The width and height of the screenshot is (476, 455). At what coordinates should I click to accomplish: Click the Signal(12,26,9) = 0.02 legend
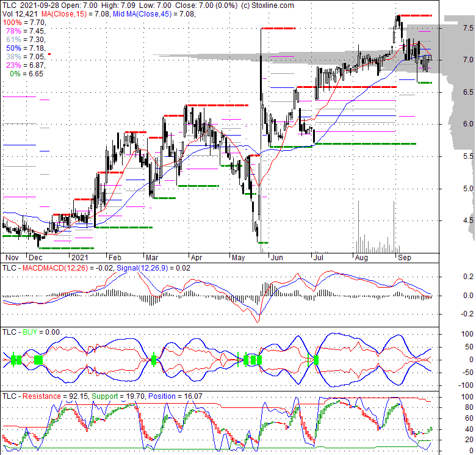pos(153,268)
